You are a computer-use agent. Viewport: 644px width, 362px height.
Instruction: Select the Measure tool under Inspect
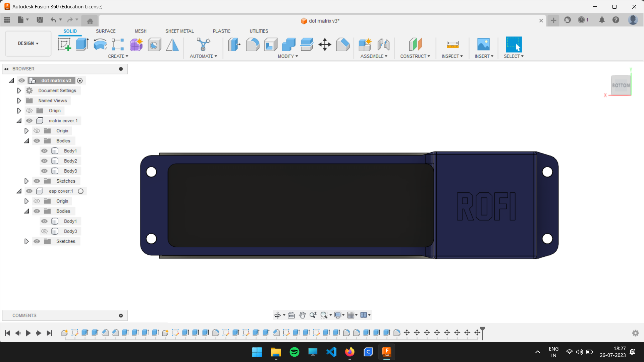point(452,45)
